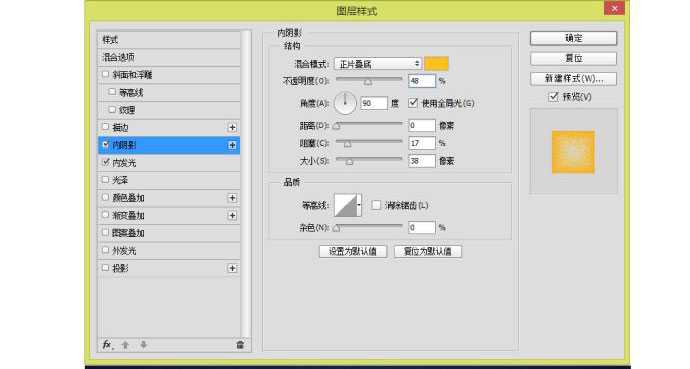
Task: Add another 颜色叠加 effect plus icon
Action: [232, 198]
